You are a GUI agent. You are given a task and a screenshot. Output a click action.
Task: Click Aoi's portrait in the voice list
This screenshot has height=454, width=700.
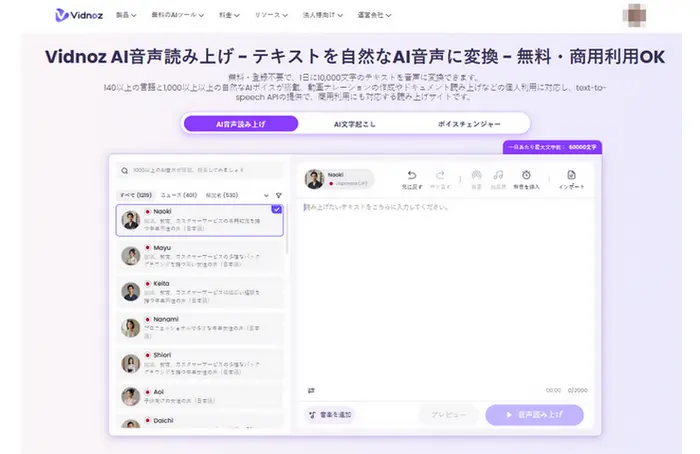(x=131, y=396)
